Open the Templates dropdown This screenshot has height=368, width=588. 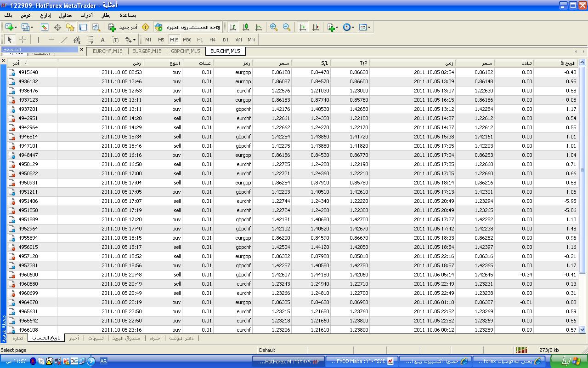pos(365,28)
